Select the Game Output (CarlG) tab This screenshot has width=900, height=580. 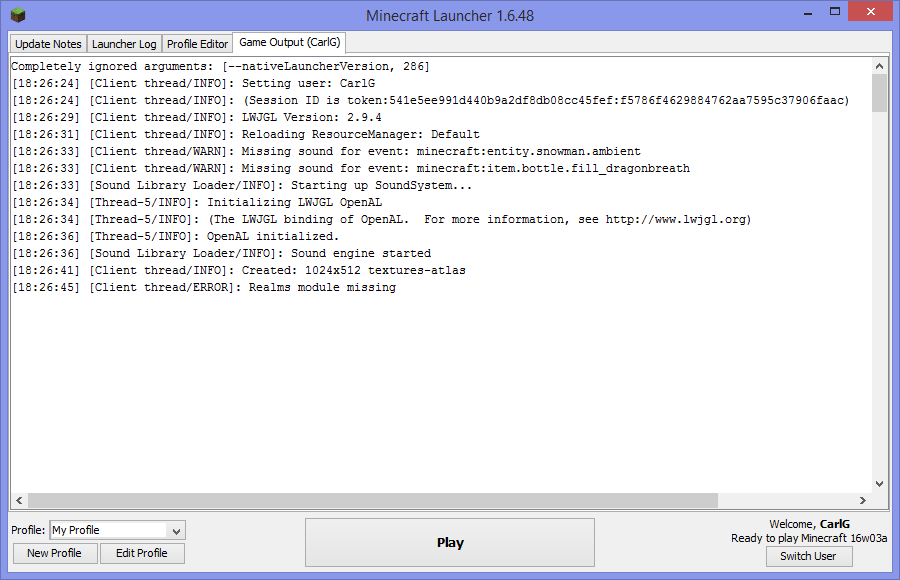point(289,42)
